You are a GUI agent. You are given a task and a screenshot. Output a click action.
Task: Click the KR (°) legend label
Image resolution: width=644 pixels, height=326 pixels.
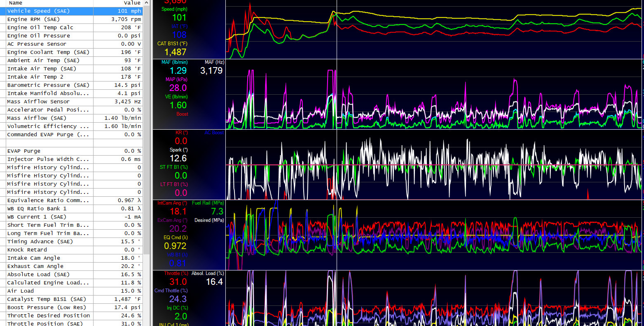click(x=182, y=133)
